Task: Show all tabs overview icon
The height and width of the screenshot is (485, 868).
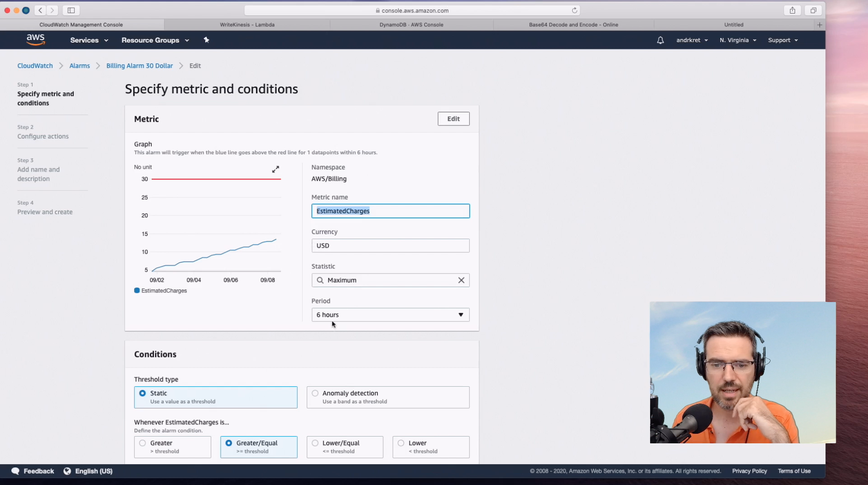Action: (813, 10)
